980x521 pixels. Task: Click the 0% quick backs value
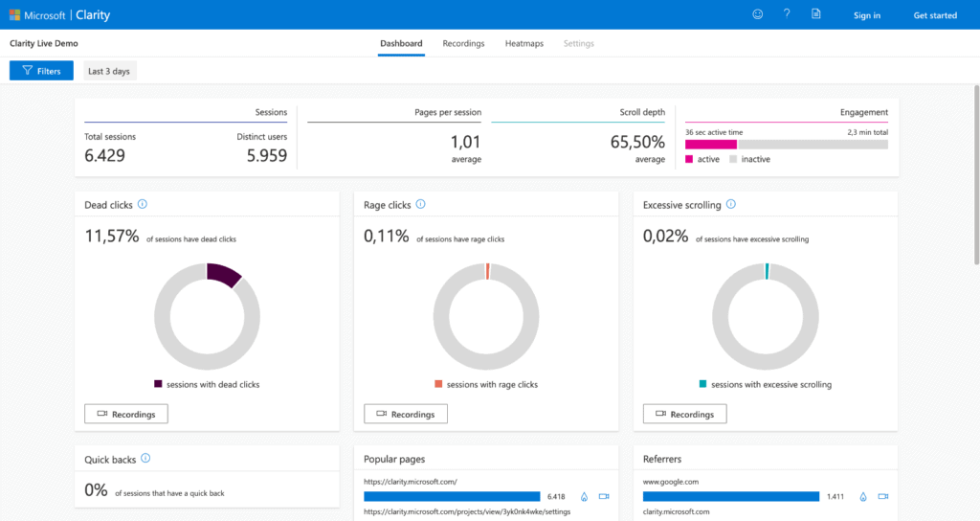pos(97,489)
